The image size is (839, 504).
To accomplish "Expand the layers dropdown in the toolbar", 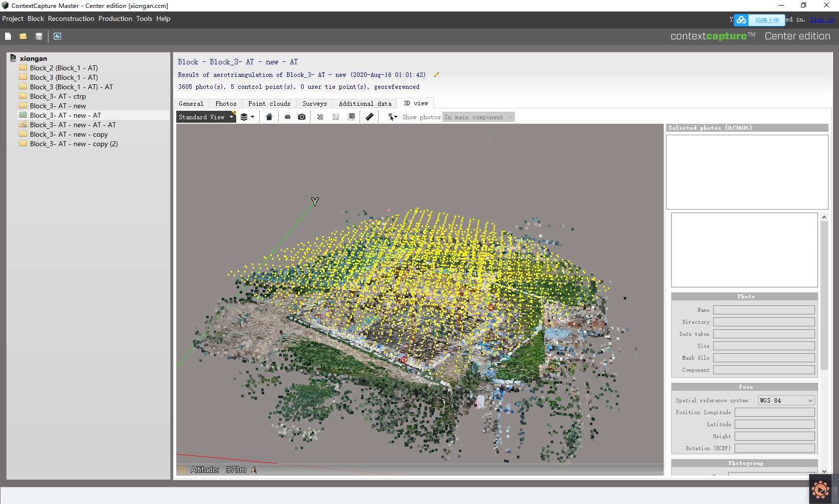I will tap(247, 117).
